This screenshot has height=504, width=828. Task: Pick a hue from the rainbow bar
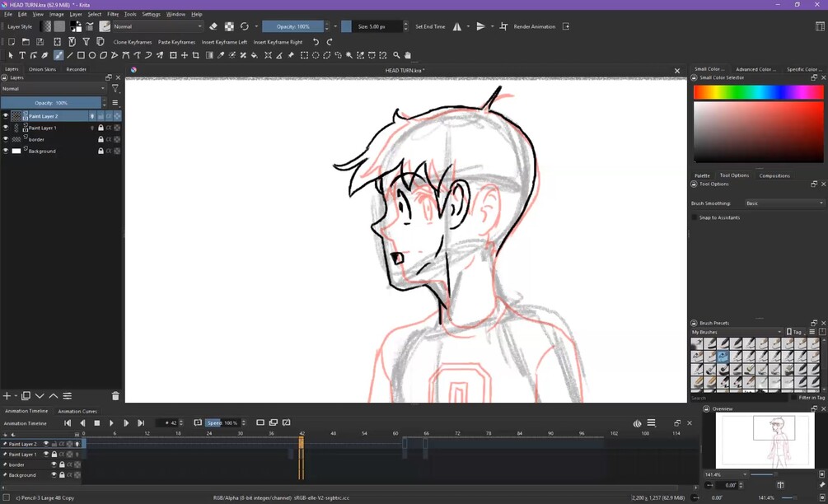tap(758, 92)
